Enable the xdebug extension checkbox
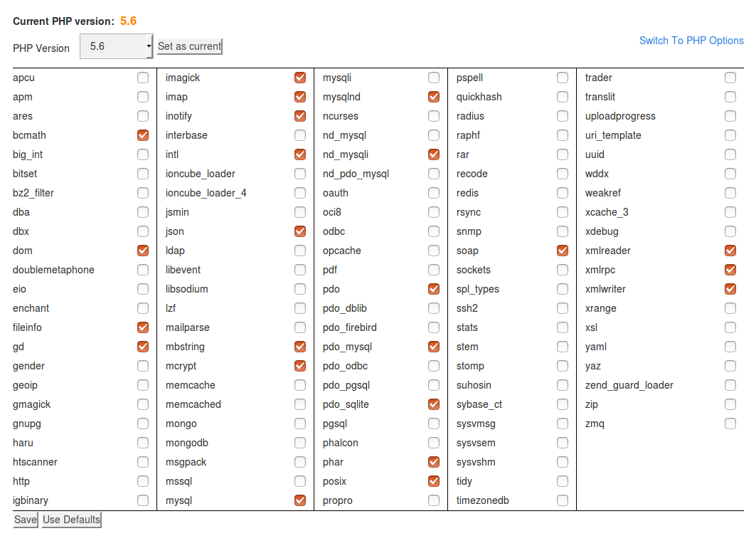The width and height of the screenshot is (756, 536). coord(730,231)
